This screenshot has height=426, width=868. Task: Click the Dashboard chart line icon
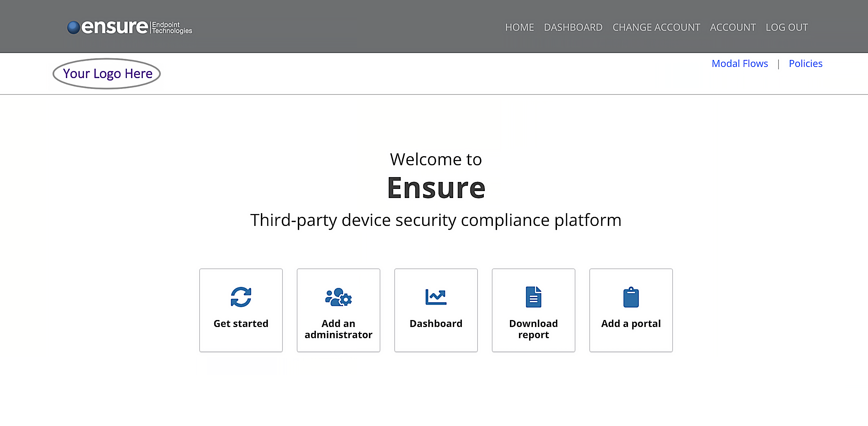click(x=436, y=297)
